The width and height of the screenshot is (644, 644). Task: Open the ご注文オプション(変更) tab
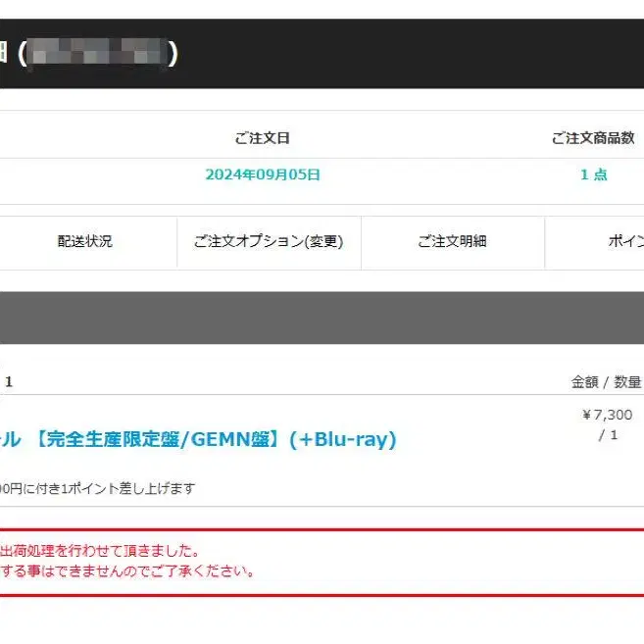click(269, 241)
